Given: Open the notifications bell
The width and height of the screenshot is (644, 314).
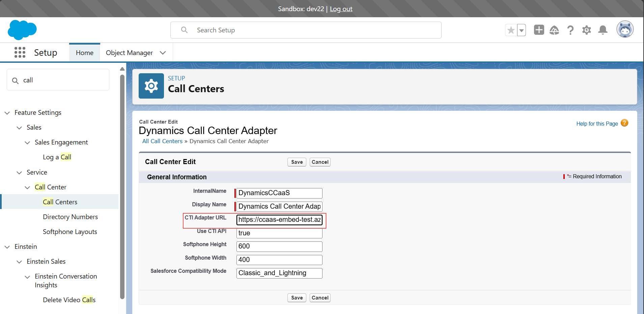Looking at the screenshot, I should pos(603,30).
